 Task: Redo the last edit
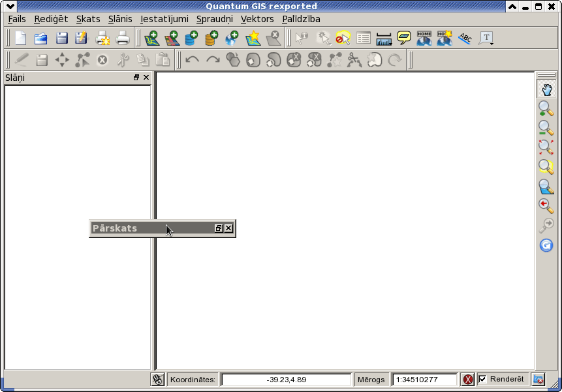point(213,60)
